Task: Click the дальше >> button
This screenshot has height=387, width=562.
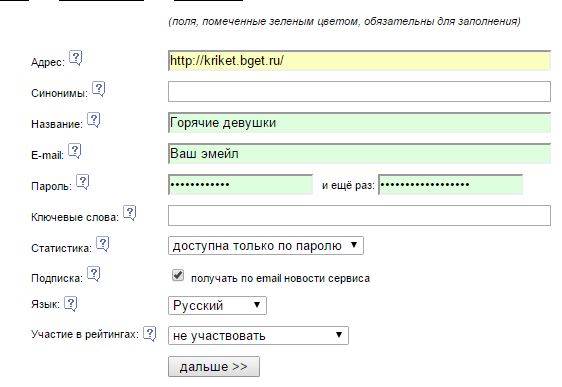Action: 214,367
